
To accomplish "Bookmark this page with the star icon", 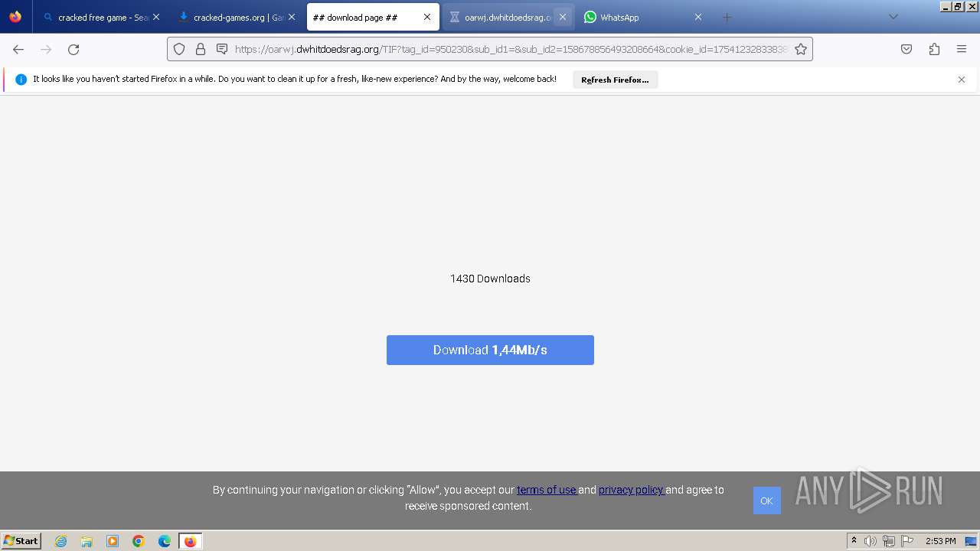I will click(x=801, y=49).
